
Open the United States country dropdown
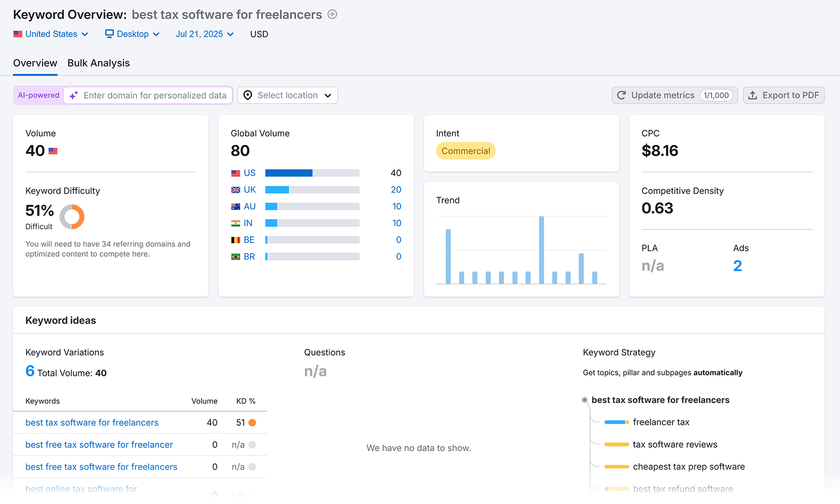51,34
